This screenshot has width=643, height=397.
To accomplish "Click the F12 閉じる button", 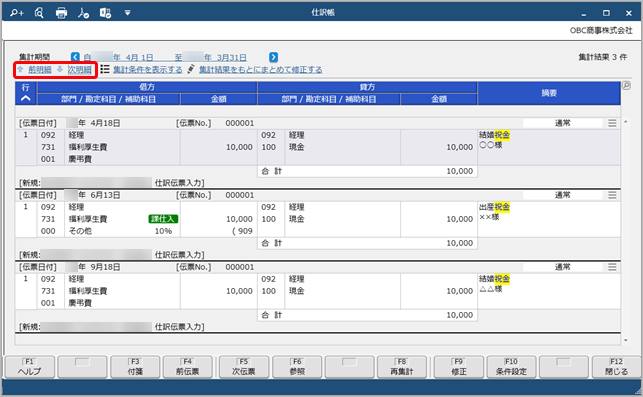I will (x=616, y=367).
